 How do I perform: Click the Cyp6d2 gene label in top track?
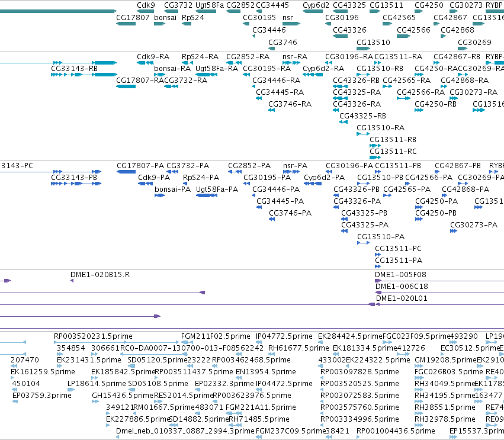click(x=316, y=5)
